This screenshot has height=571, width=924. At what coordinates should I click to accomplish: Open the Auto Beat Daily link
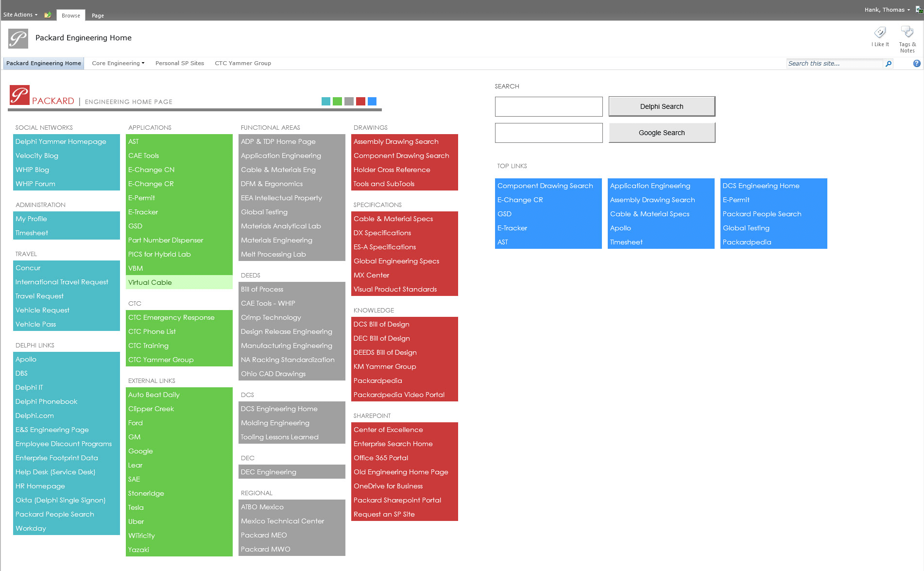point(154,395)
